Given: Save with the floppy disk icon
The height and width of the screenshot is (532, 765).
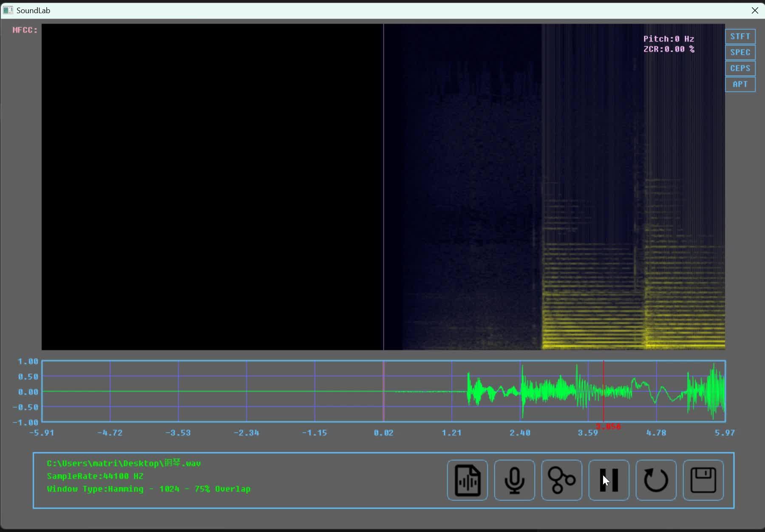Looking at the screenshot, I should (703, 480).
